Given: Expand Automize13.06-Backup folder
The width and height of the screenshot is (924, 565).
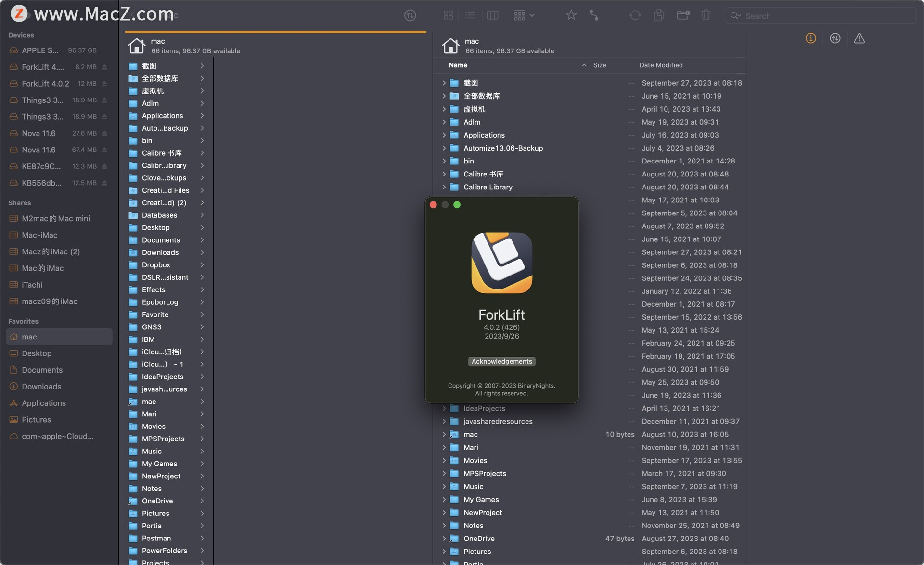Looking at the screenshot, I should 444,148.
